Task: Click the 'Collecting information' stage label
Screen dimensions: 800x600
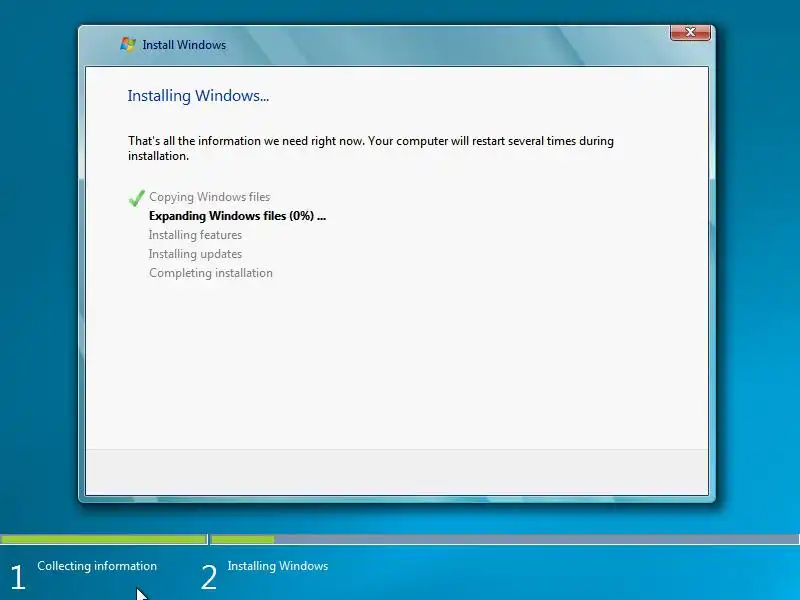Action: coord(97,566)
